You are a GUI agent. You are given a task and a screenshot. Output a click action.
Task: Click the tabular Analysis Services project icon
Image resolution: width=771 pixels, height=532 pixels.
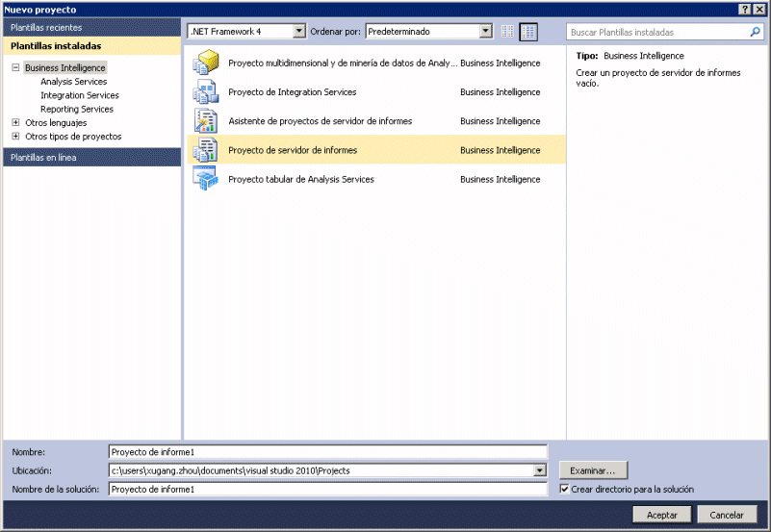pos(206,179)
